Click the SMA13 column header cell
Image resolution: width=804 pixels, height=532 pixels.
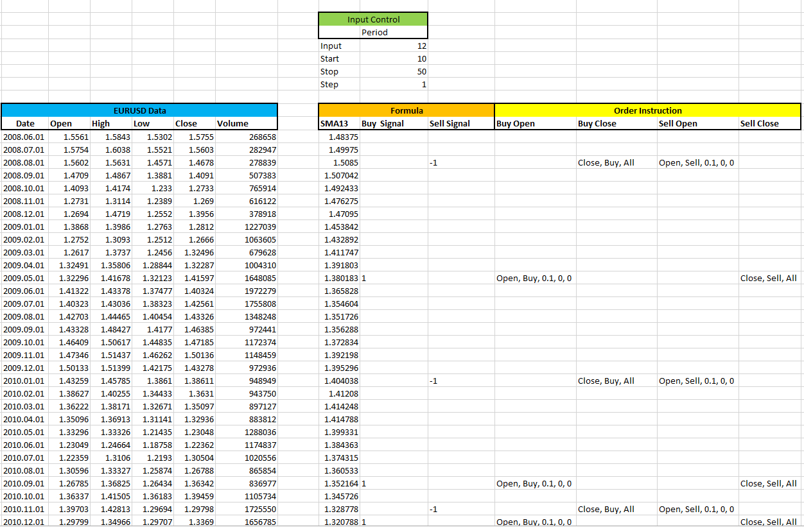[339, 123]
